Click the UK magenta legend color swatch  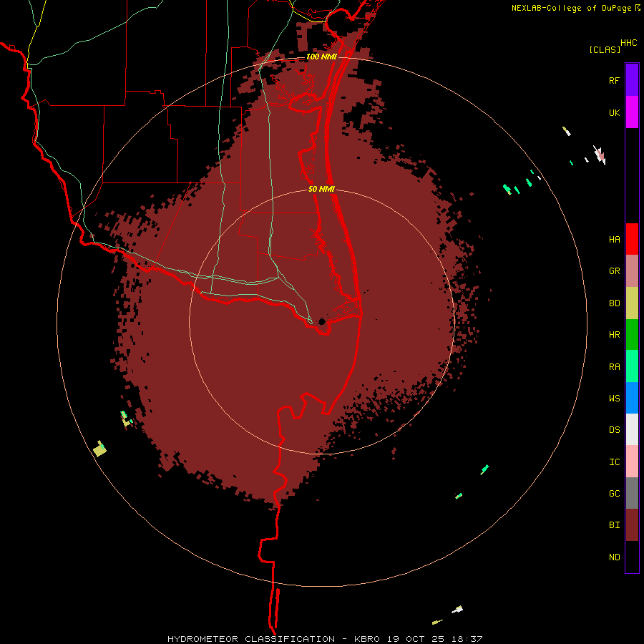point(632,112)
